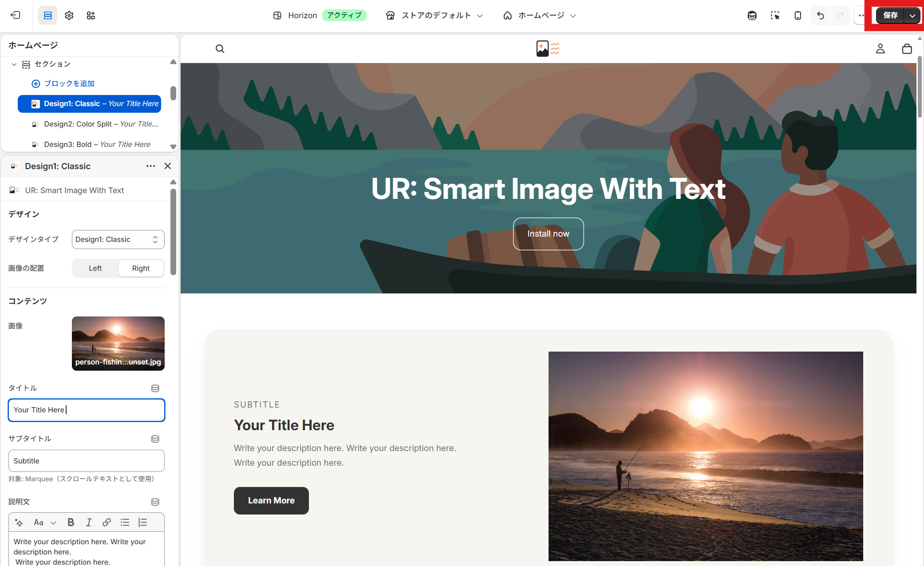The image size is (924, 566).
Task: Click the section list scroll-up arrow
Action: point(173,62)
